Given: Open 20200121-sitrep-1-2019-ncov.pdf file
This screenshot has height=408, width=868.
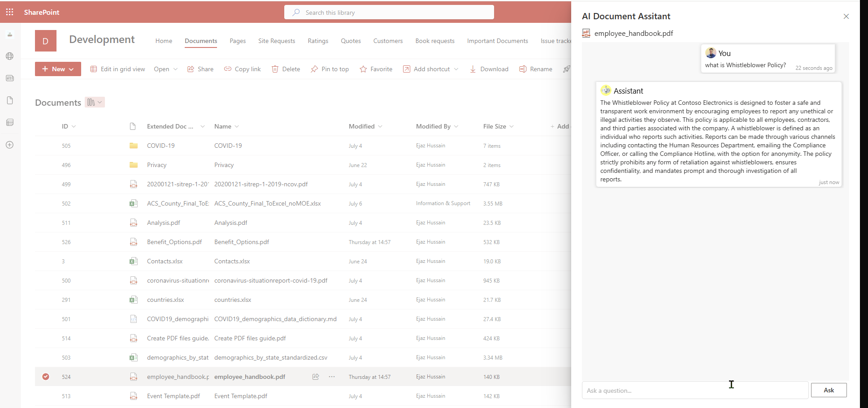Looking at the screenshot, I should tap(261, 184).
